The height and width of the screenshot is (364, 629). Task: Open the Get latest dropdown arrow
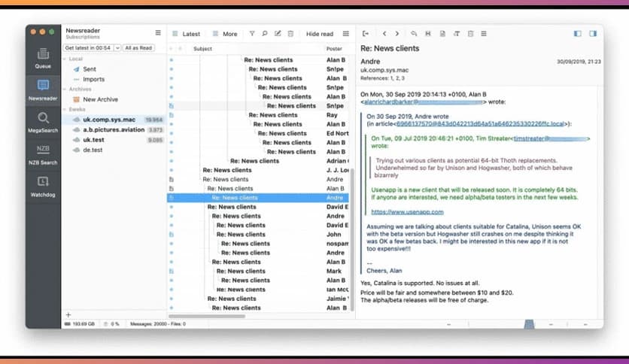[117, 47]
